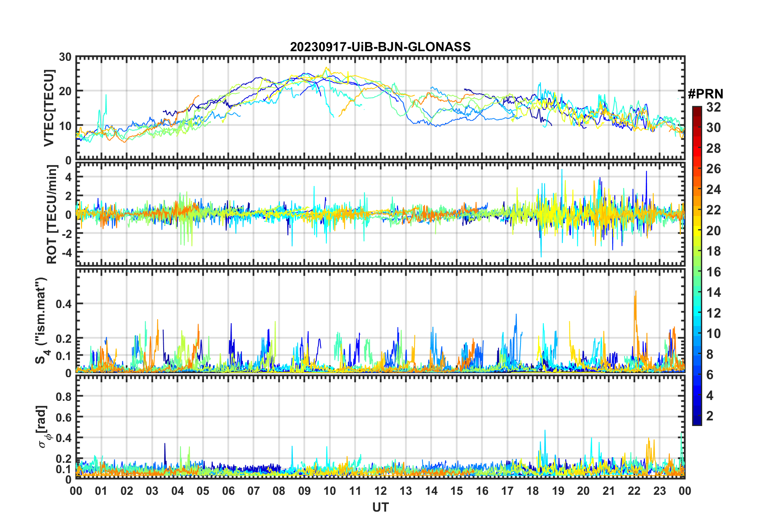Select the ROT [TECU/min] y-axis label
The height and width of the screenshot is (532, 761).
[x=52, y=215]
